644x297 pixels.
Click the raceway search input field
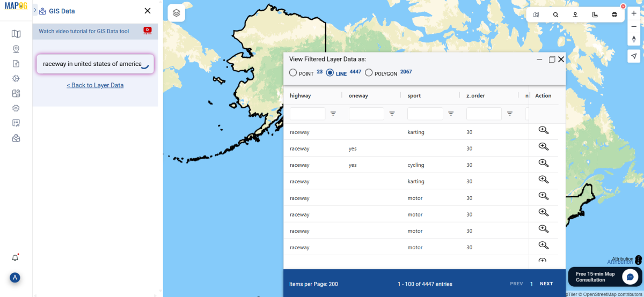95,64
